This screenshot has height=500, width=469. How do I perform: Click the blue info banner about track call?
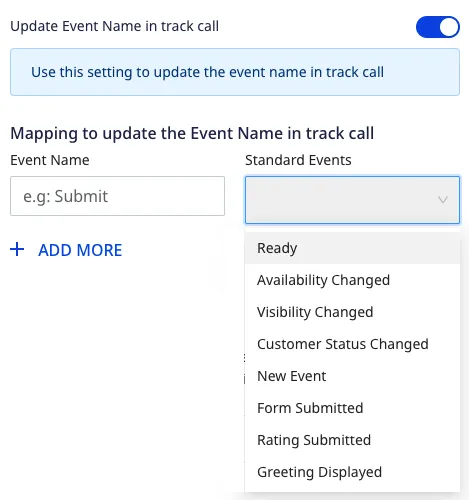[x=235, y=72]
